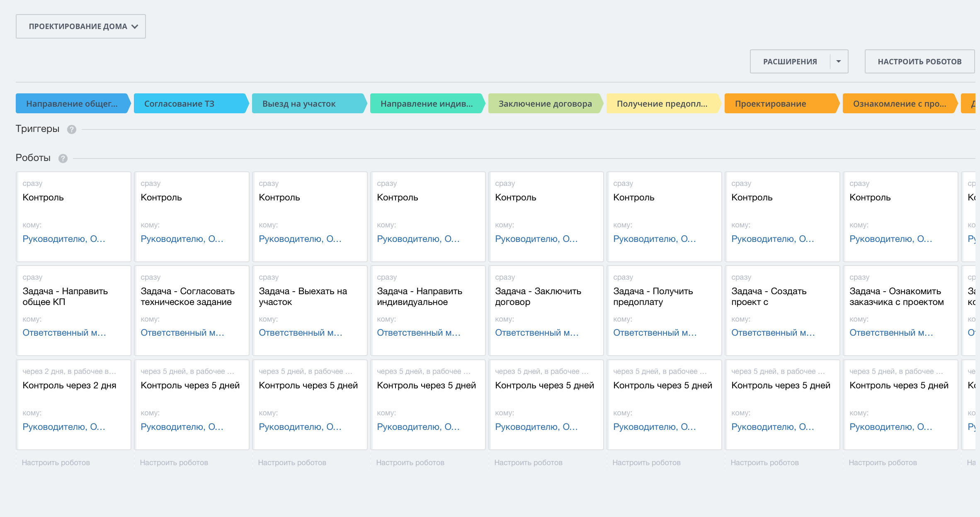Select stage Согласование ТЗ
This screenshot has width=980, height=517.
point(191,104)
